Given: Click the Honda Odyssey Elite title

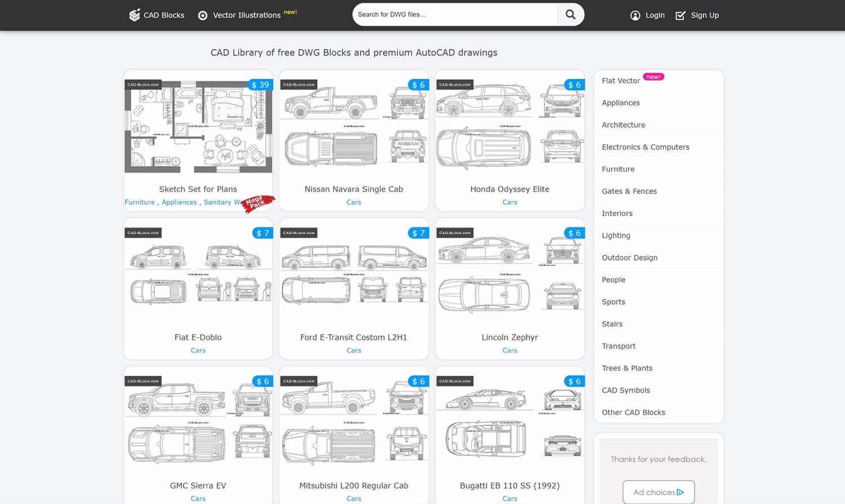Looking at the screenshot, I should 510,189.
